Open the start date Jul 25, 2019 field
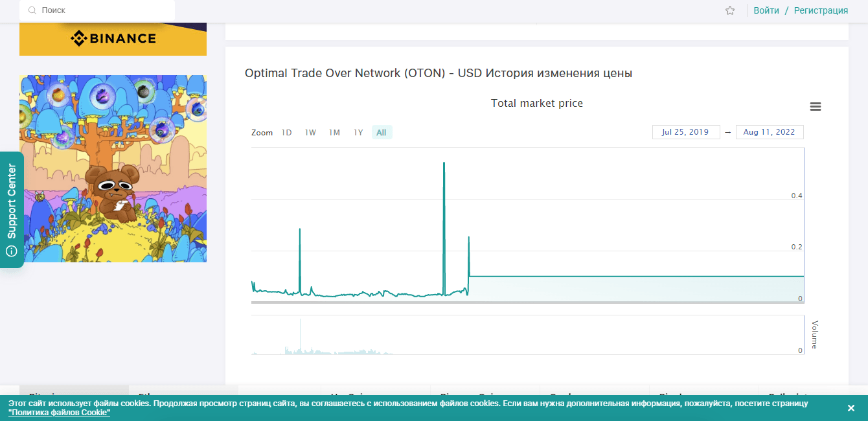The height and width of the screenshot is (421, 868). point(685,132)
